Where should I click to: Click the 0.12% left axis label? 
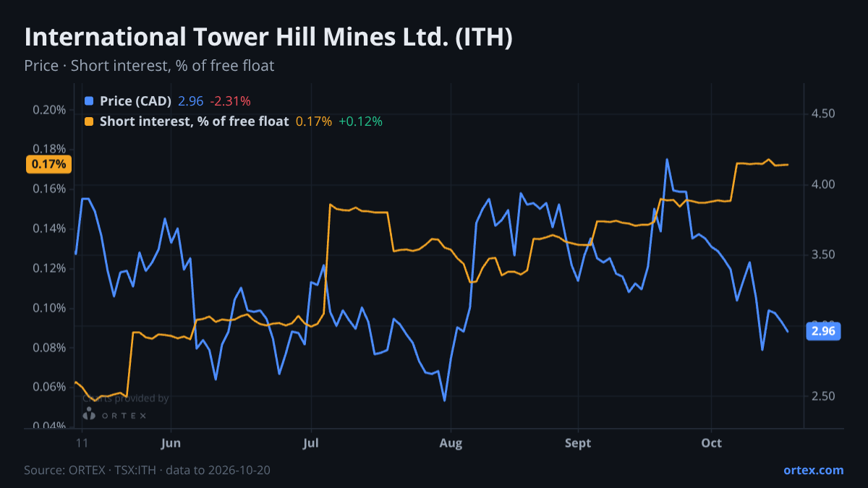49,268
